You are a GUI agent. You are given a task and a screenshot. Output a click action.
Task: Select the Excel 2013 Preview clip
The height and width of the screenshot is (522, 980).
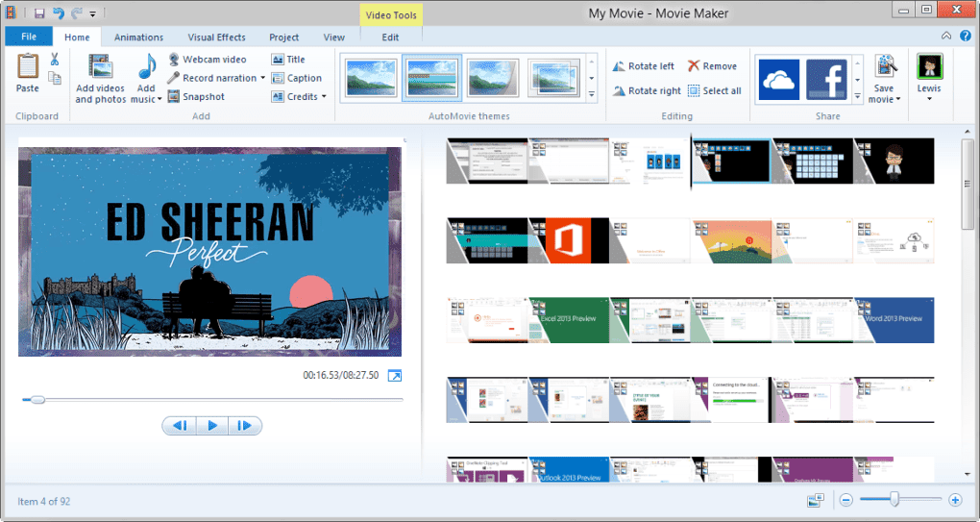569,320
